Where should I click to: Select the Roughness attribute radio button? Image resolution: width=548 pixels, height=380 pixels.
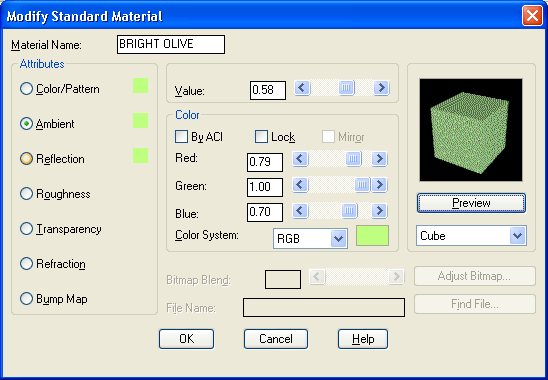coord(26,194)
